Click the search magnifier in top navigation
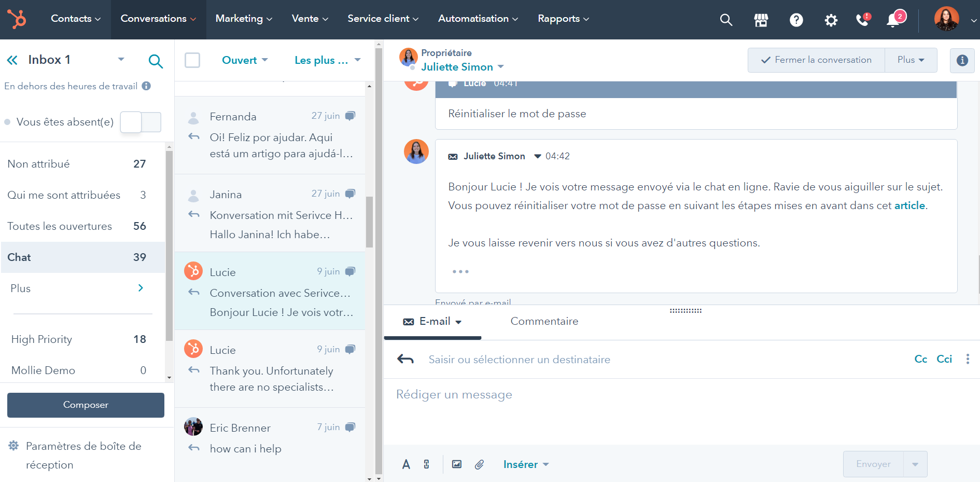The height and width of the screenshot is (482, 980). [x=726, y=20]
